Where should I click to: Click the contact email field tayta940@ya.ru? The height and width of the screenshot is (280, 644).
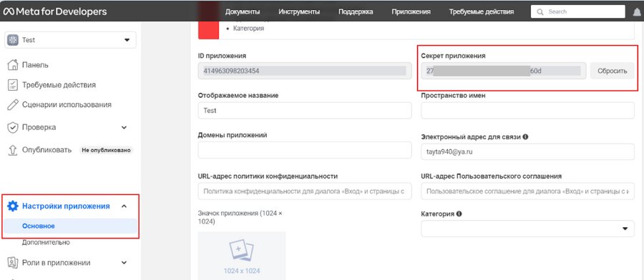click(528, 151)
